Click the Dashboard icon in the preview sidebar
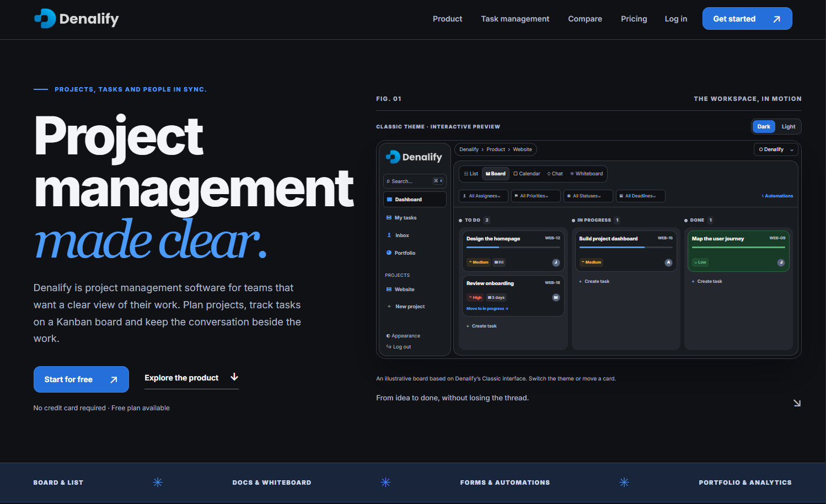This screenshot has width=826, height=504. (x=389, y=200)
